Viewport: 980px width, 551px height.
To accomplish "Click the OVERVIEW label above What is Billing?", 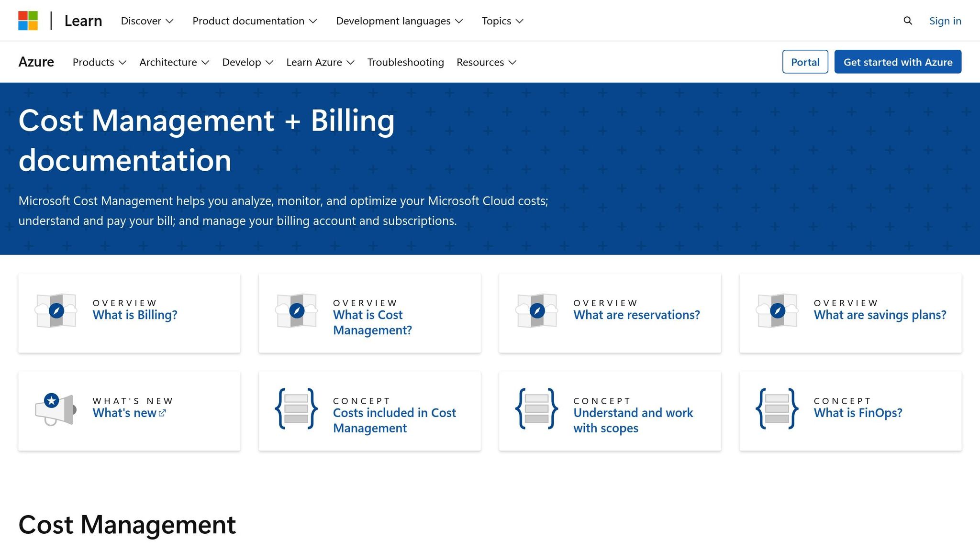I will click(x=124, y=303).
